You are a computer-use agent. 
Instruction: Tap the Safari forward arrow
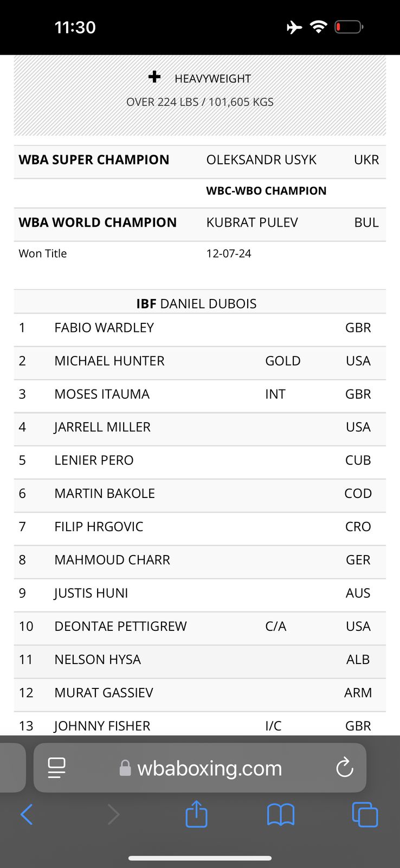[x=113, y=814]
